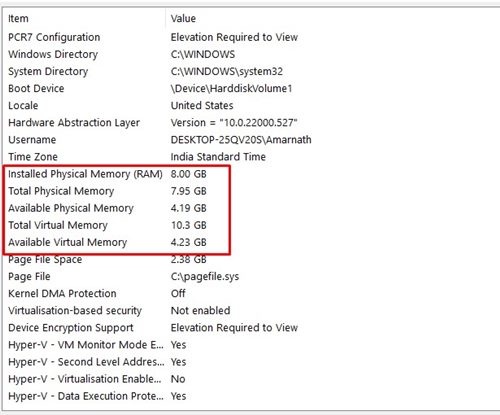
Task: Select the Kernel DMA Protection row
Action: pyautogui.click(x=251, y=293)
